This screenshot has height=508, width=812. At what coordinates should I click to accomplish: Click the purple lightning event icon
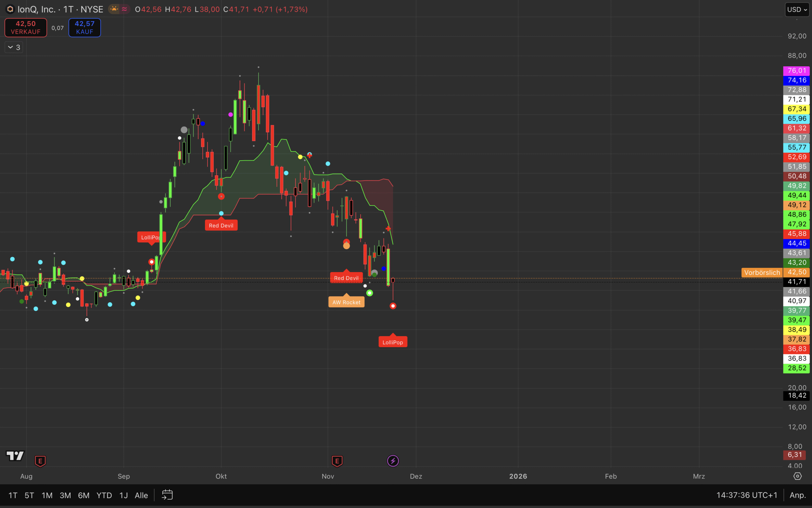[393, 461]
